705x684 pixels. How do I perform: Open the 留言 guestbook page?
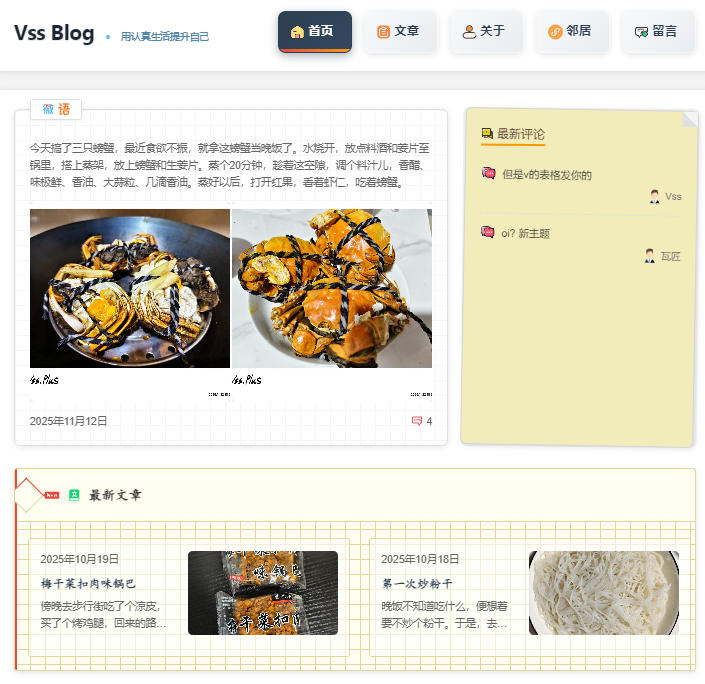[x=657, y=31]
